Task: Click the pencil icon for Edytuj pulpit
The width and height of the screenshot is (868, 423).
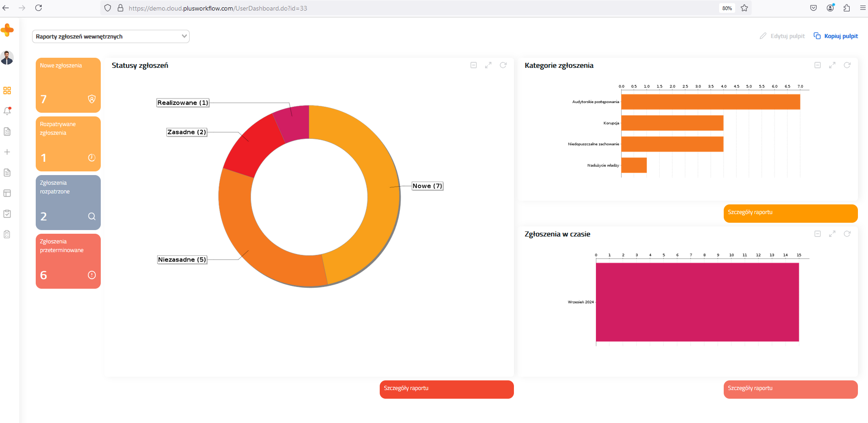Action: (763, 36)
